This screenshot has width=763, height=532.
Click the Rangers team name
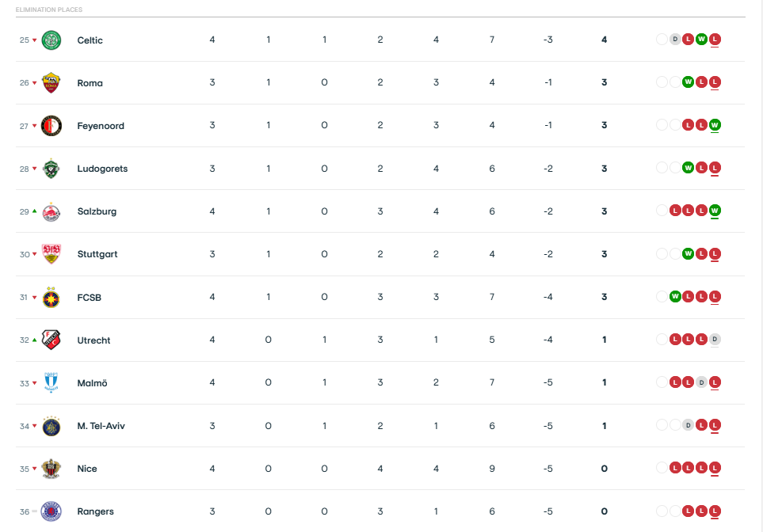[x=95, y=511]
